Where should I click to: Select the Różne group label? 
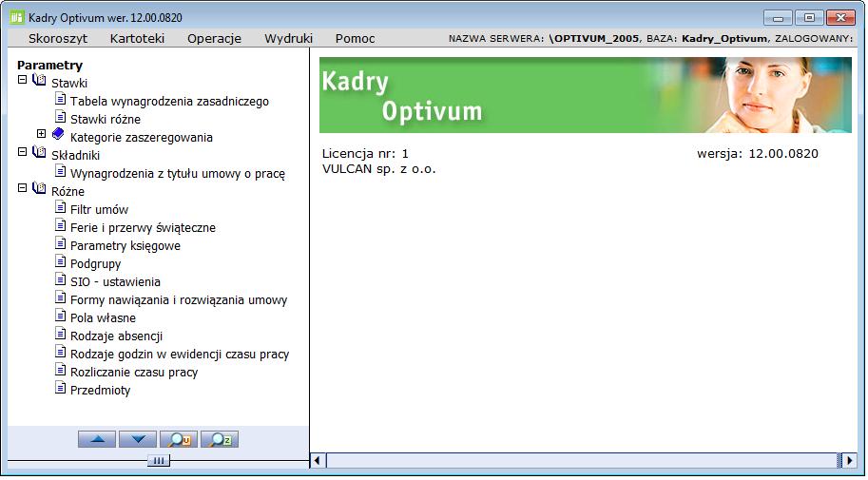coord(68,192)
